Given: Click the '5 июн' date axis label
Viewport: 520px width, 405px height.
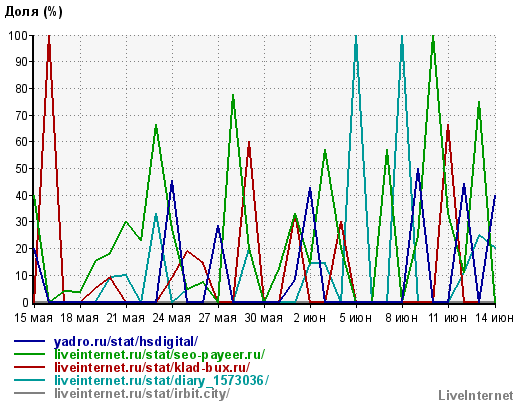Looking at the screenshot, I should (x=356, y=318).
